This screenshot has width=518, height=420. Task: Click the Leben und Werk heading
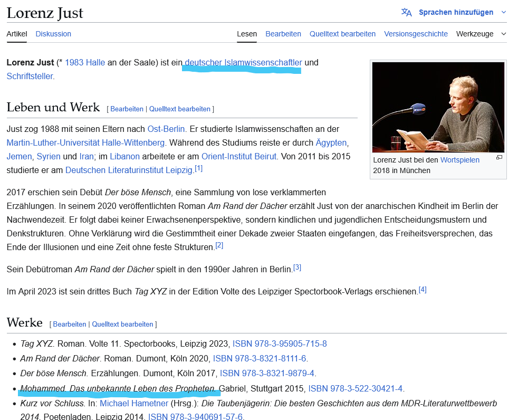click(x=53, y=108)
